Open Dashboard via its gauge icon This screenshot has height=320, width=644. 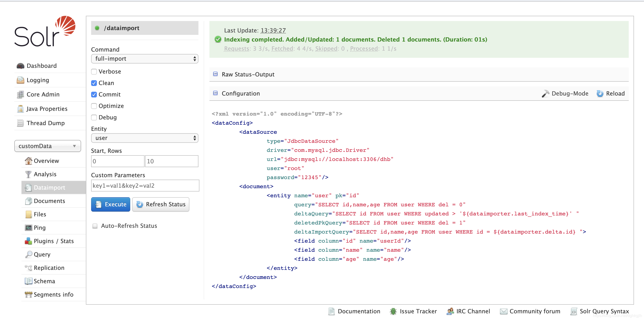20,66
